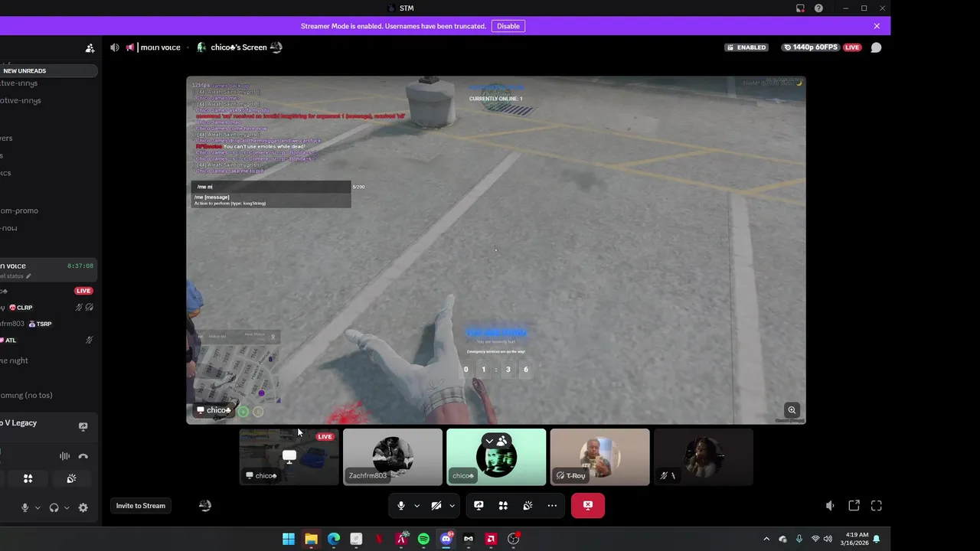Toggle camera on in call controls bar
The width and height of the screenshot is (980, 551).
[x=436, y=506]
